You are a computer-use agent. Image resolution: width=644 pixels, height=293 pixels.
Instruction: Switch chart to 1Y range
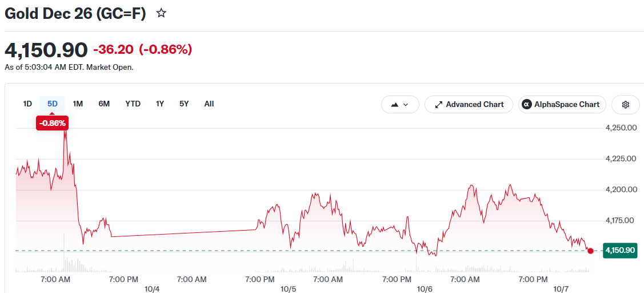160,104
